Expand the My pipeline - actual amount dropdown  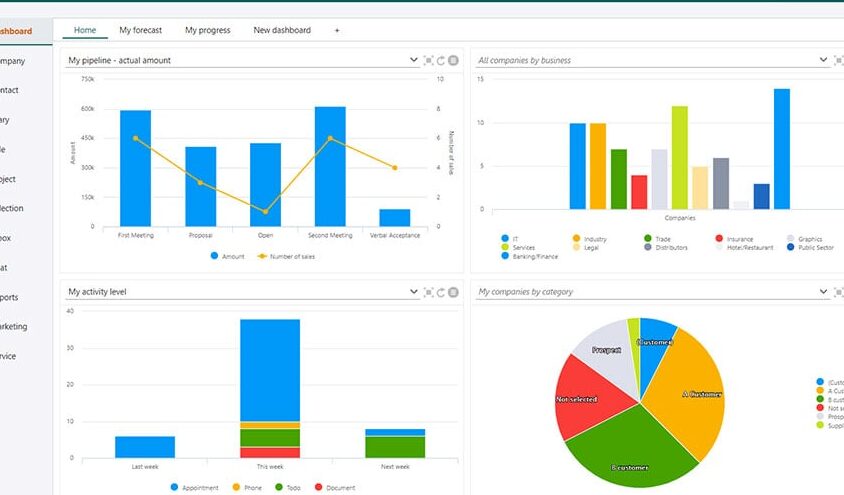click(x=413, y=60)
